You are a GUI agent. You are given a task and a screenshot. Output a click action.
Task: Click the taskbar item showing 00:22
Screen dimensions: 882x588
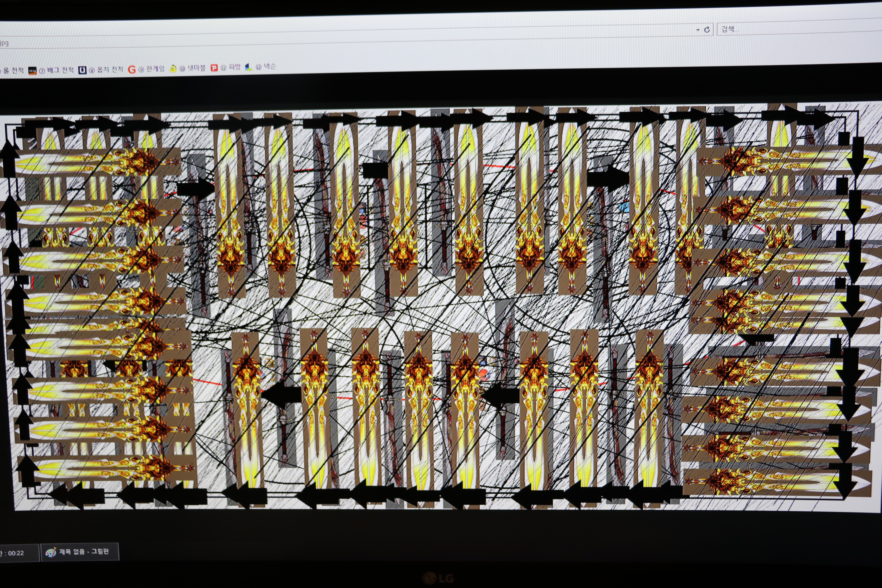17,553
